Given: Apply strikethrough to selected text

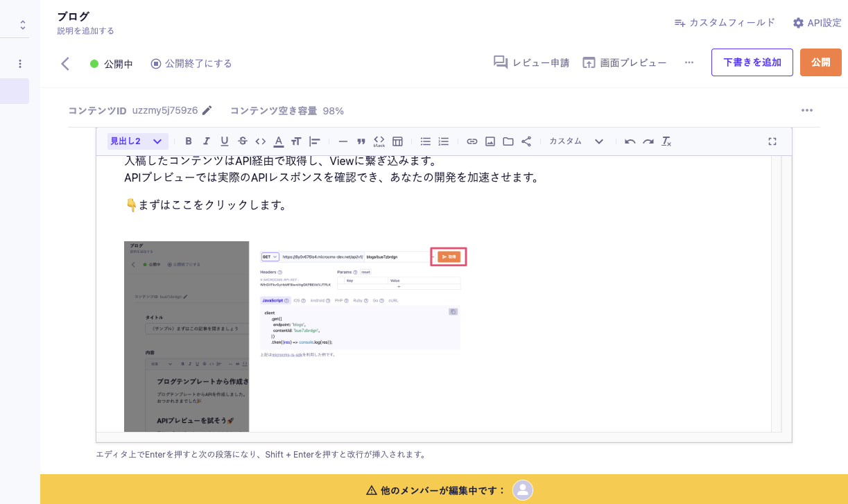Looking at the screenshot, I should click(243, 141).
